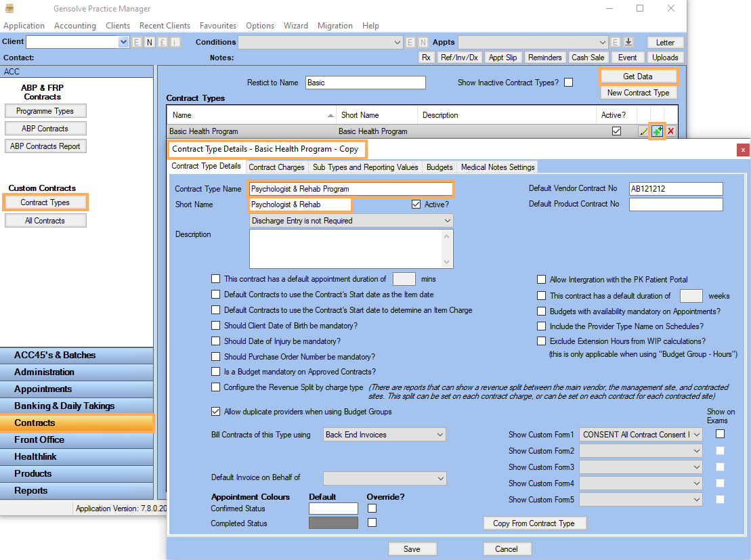Click the Save button
This screenshot has width=751, height=560.
click(412, 549)
